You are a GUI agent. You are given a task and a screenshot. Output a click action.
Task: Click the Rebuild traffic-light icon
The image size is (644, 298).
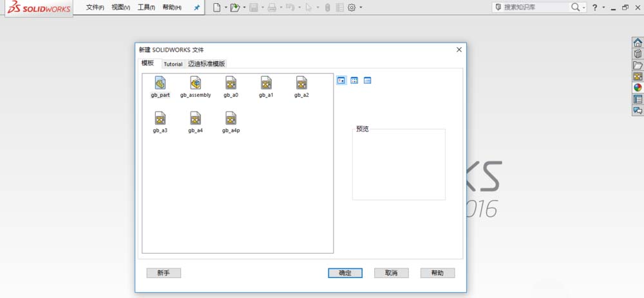327,7
